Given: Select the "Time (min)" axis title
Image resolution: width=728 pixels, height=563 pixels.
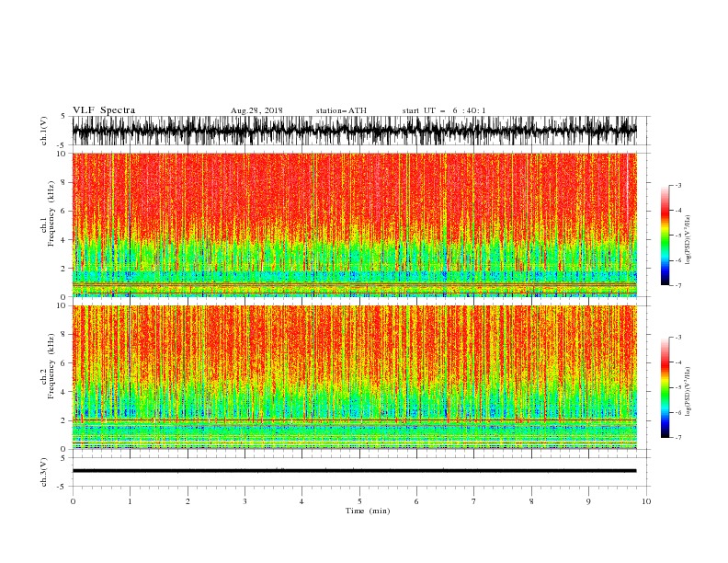Looking at the screenshot, I should coord(368,511).
